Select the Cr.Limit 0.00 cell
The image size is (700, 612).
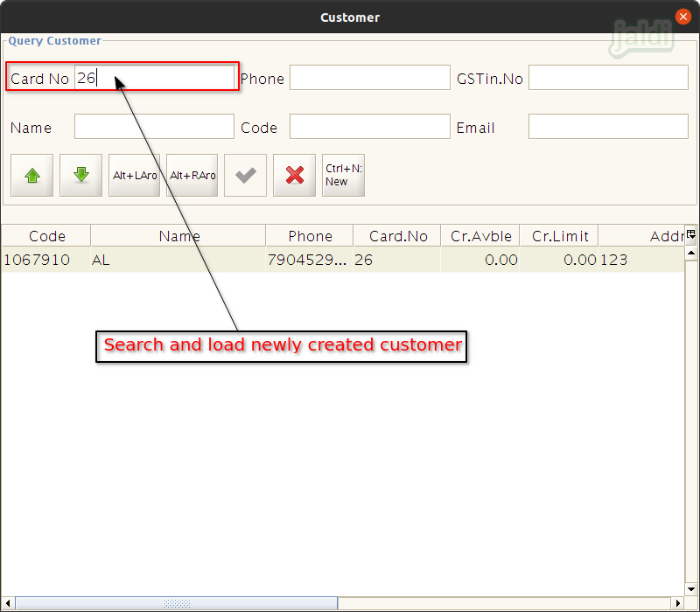(x=559, y=260)
